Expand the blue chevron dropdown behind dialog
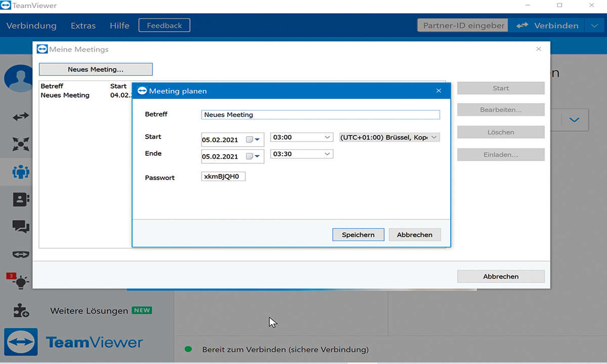Screen dimensions: 607x364 coord(574,120)
